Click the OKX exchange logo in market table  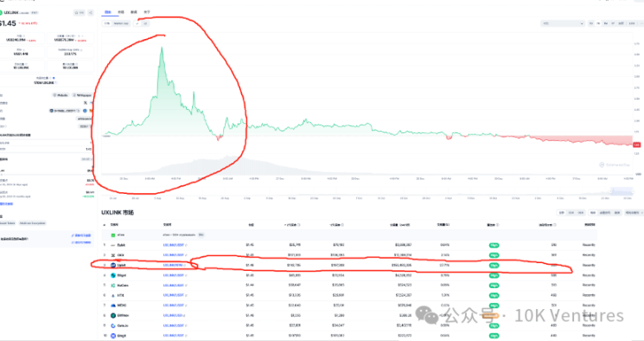(x=113, y=255)
